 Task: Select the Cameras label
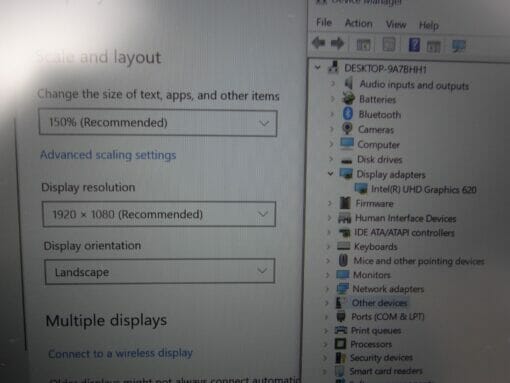[376, 129]
